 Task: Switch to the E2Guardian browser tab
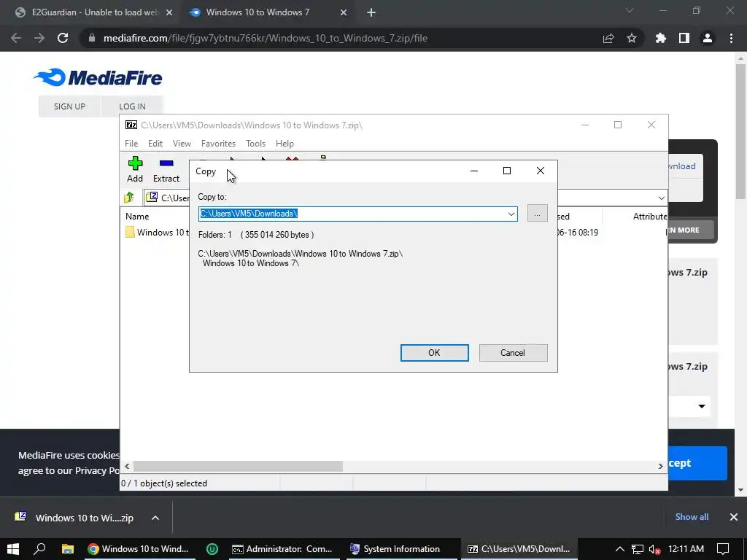pyautogui.click(x=94, y=12)
